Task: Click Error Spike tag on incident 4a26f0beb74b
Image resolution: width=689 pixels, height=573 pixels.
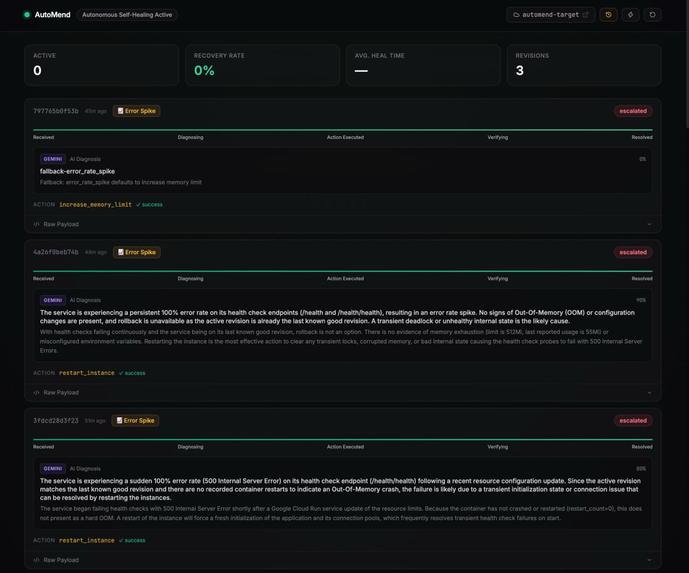Action: coord(137,252)
